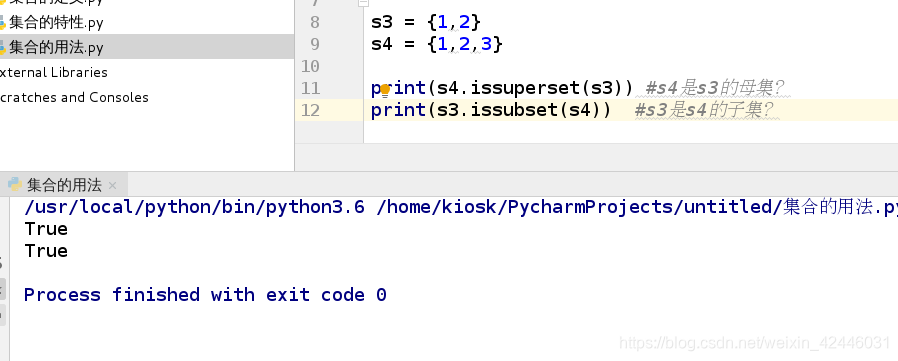Click the comment '#s4是s3的母集?'

tap(714, 88)
